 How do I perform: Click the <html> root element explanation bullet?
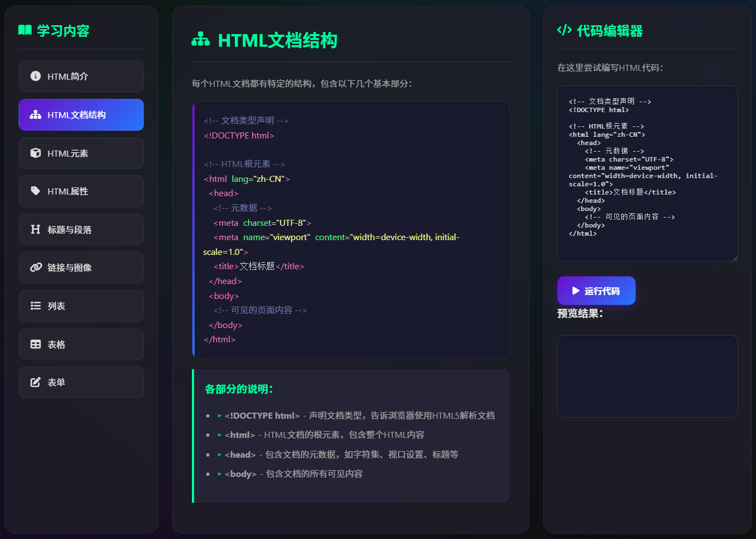(321, 435)
